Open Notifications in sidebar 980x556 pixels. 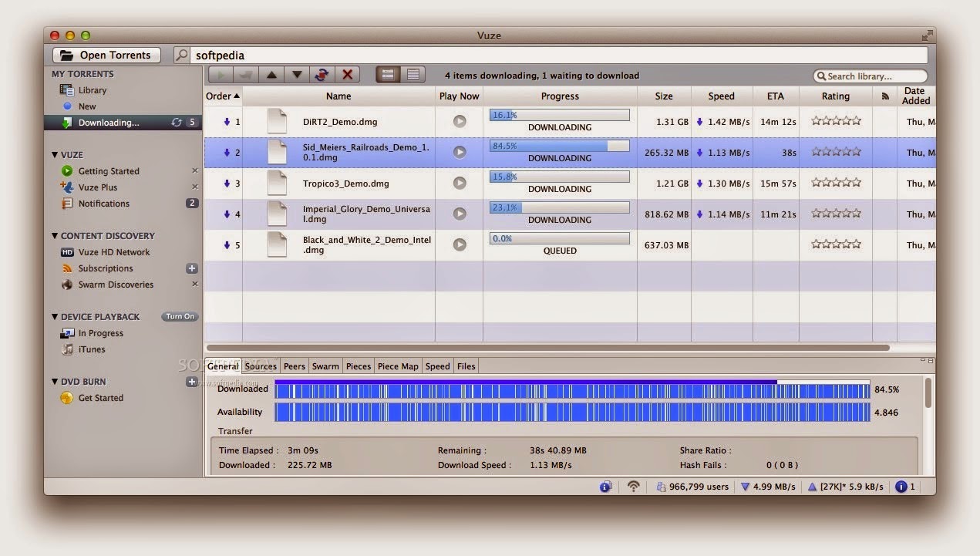pyautogui.click(x=104, y=204)
